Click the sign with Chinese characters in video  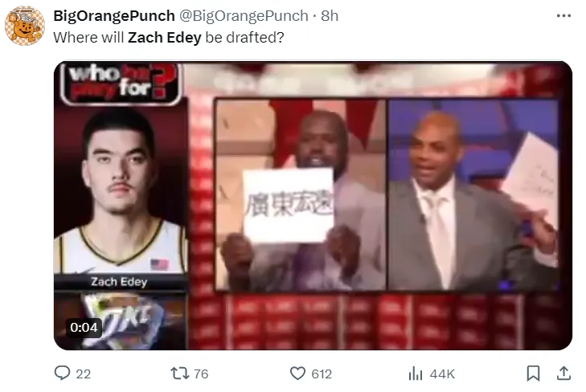point(288,205)
